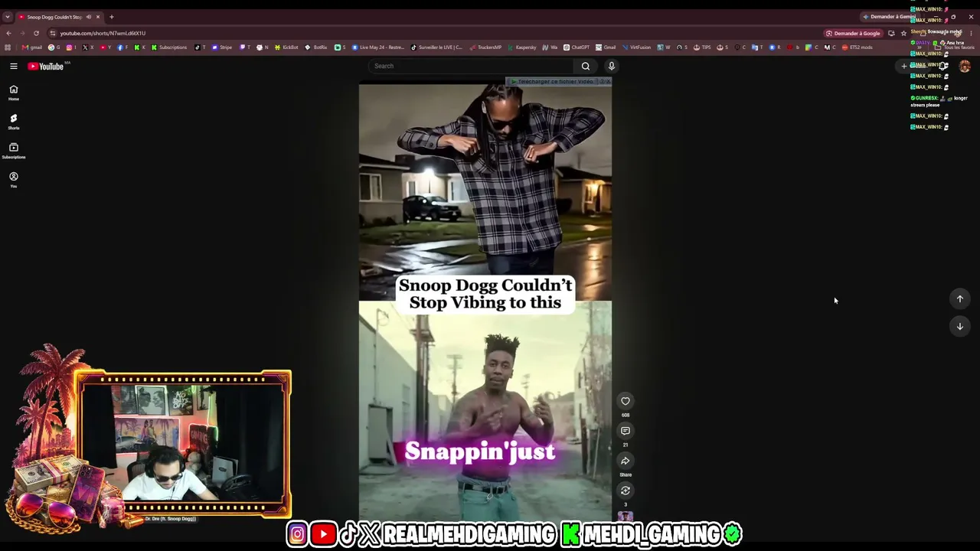The width and height of the screenshot is (980, 551).
Task: Open the You page in sidebar
Action: tap(13, 180)
